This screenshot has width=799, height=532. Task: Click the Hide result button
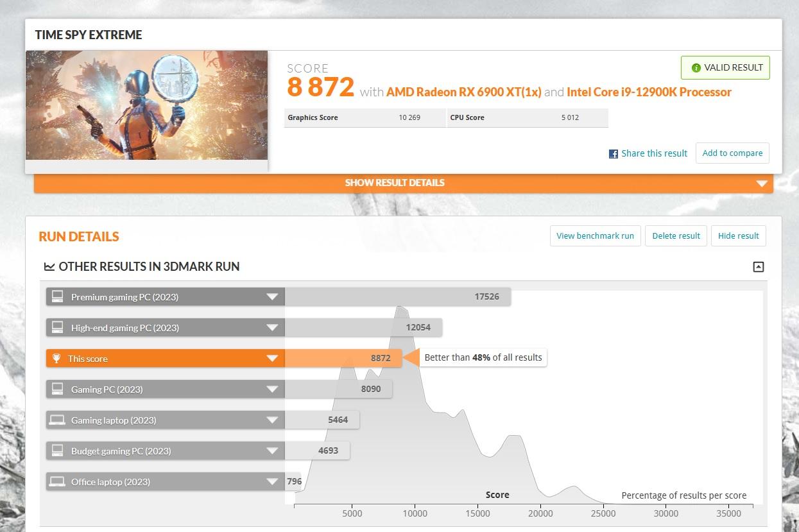coord(738,236)
